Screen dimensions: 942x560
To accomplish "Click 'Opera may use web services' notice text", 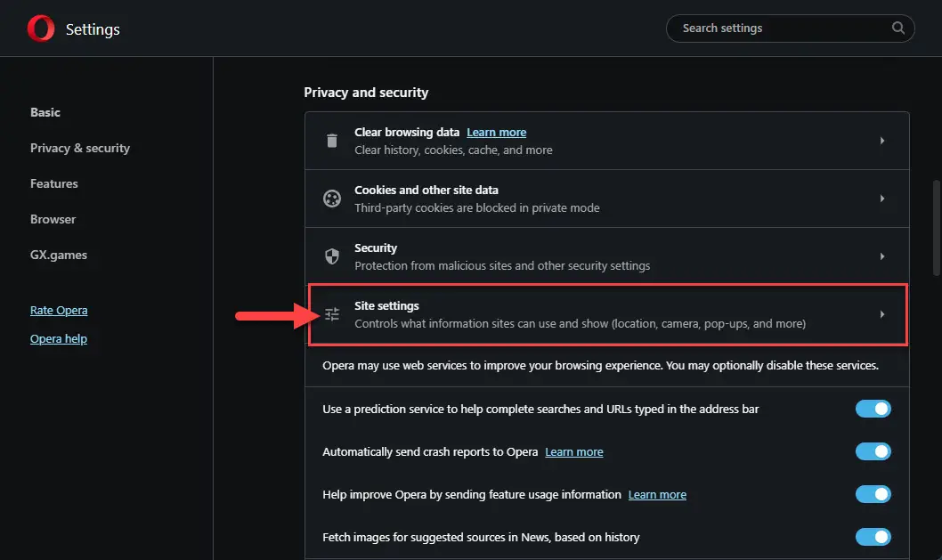I will (x=600, y=365).
